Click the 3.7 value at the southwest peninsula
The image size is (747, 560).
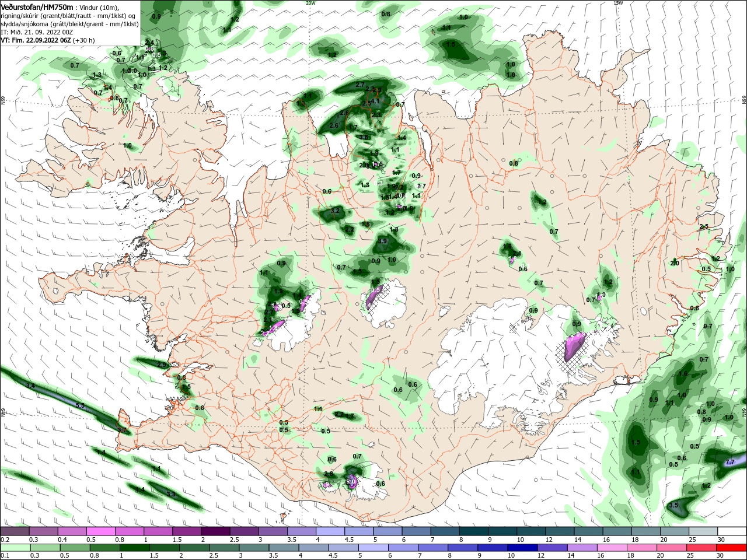point(121,430)
